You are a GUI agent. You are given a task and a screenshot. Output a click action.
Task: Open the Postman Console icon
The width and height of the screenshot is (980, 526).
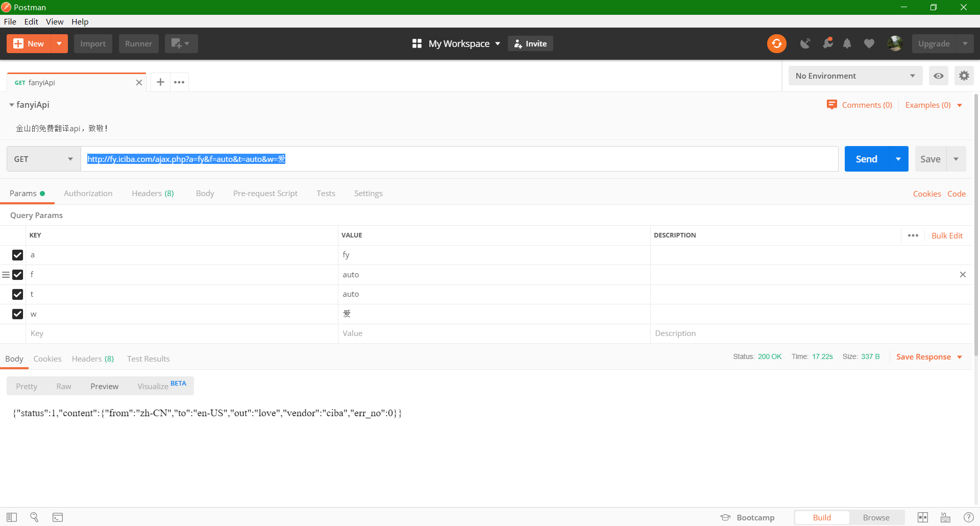click(x=58, y=517)
